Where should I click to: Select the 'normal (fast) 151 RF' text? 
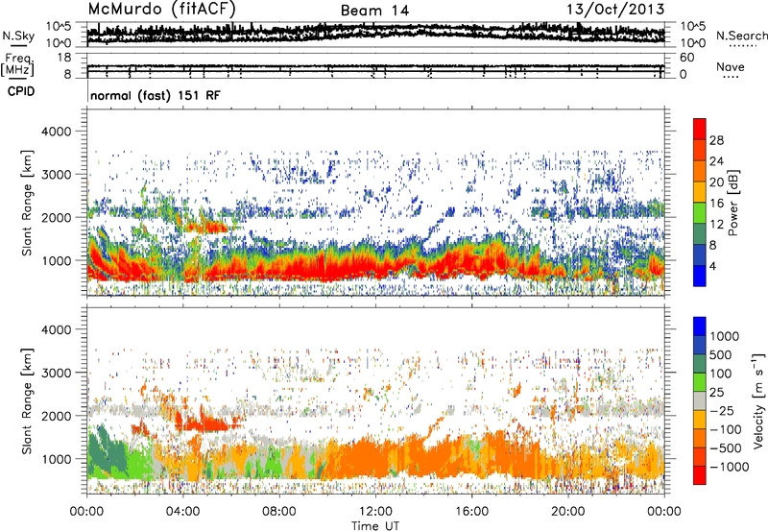tap(156, 95)
